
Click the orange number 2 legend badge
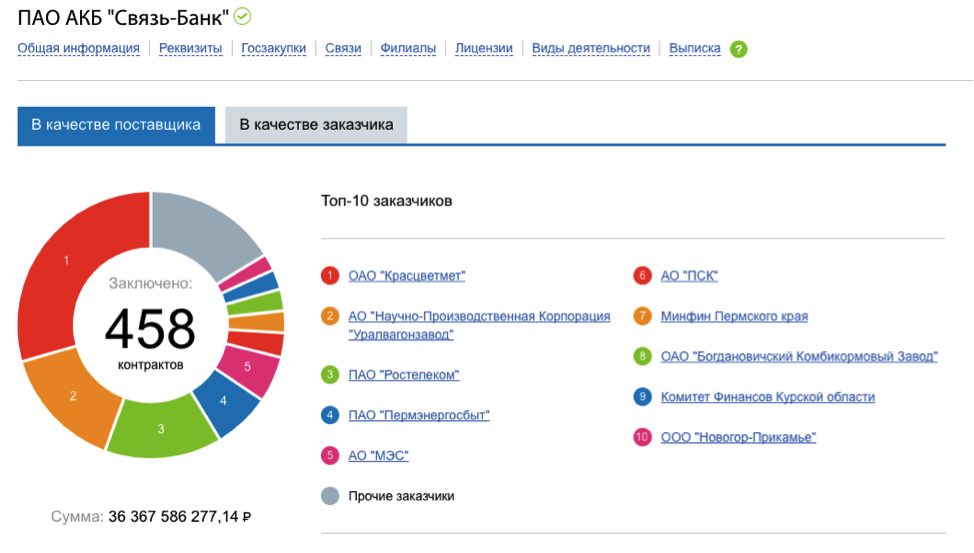[x=330, y=316]
